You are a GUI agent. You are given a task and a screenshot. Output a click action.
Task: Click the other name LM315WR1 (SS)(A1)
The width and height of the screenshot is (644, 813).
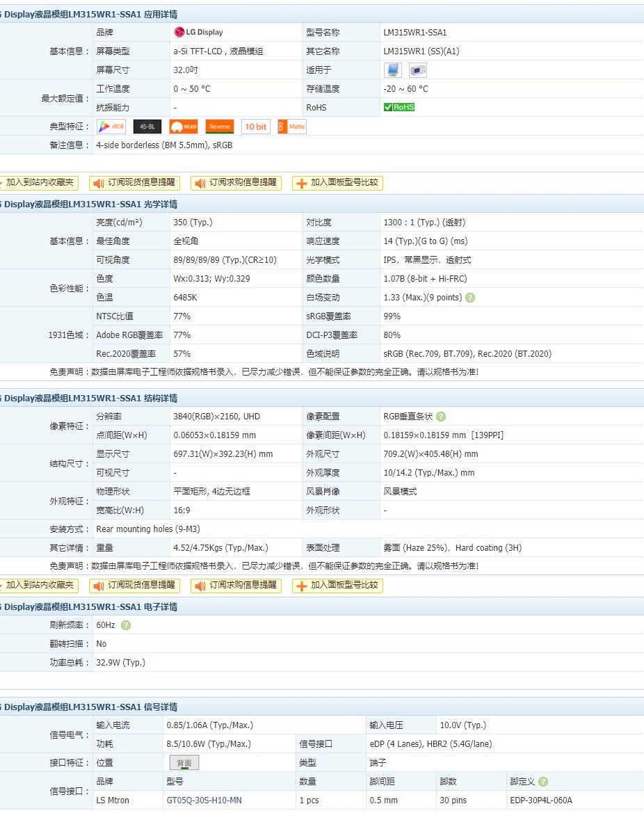tap(421, 51)
